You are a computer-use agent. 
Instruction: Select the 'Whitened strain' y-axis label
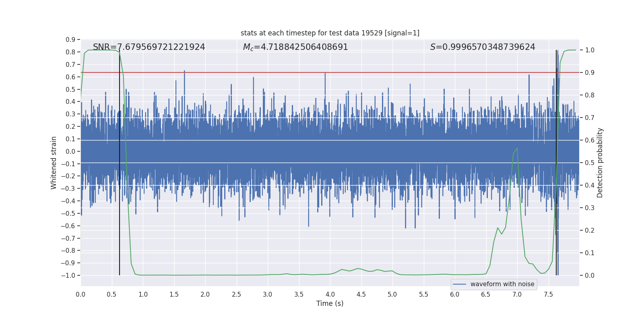point(54,163)
